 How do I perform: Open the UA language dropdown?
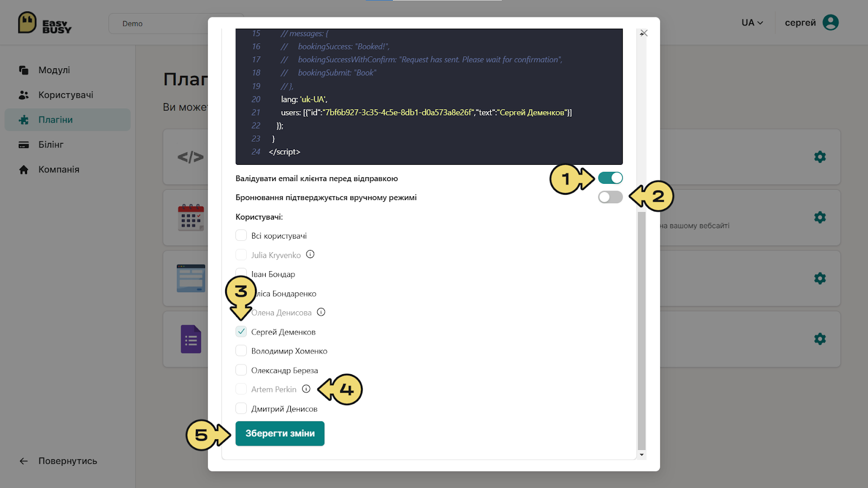coord(752,23)
